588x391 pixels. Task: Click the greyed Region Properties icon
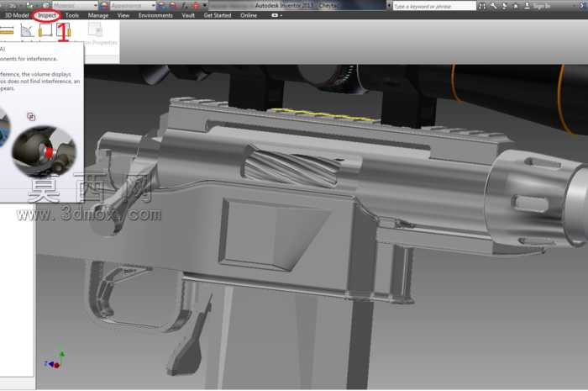point(95,30)
